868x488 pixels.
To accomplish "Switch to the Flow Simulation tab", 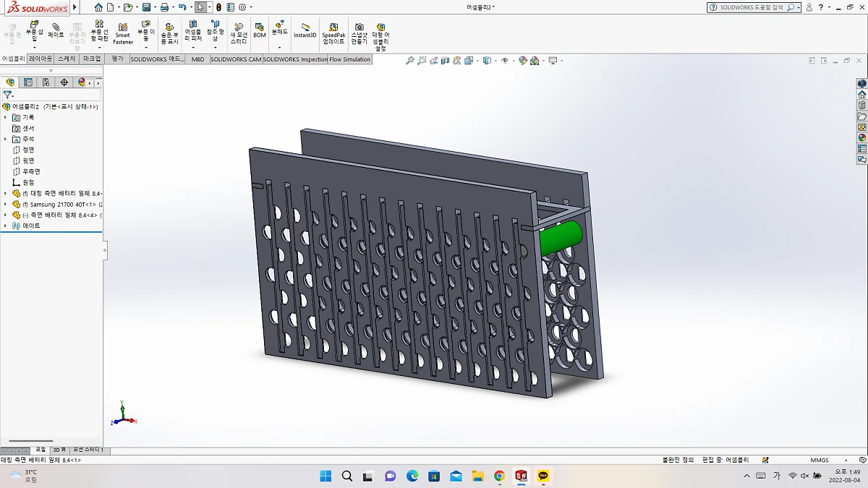I will tap(350, 59).
